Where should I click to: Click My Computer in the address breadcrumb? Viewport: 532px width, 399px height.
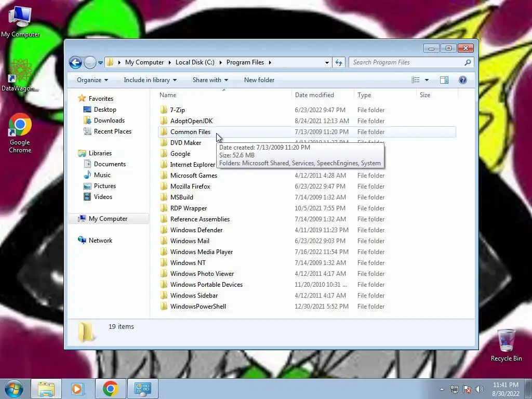[144, 62]
